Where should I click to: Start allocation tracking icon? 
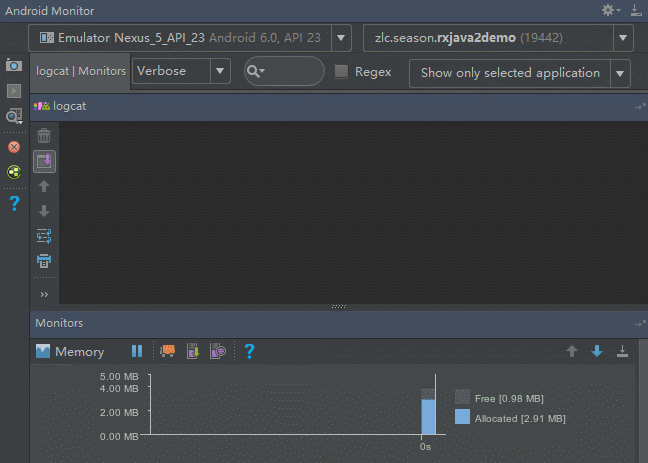[x=218, y=351]
